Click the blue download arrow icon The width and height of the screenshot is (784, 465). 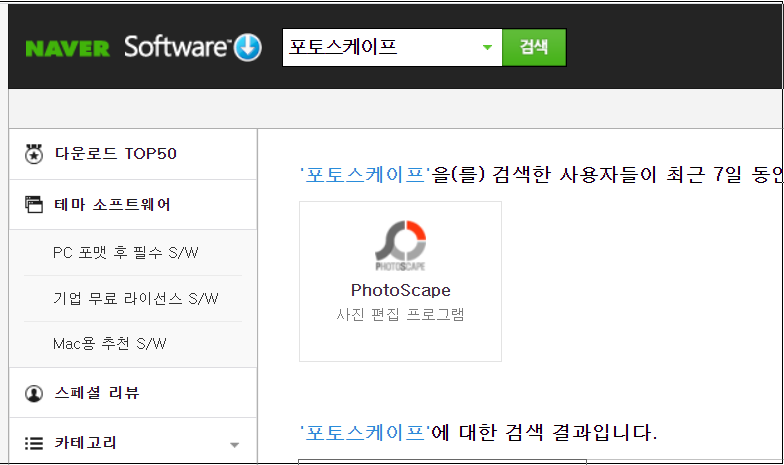[248, 48]
